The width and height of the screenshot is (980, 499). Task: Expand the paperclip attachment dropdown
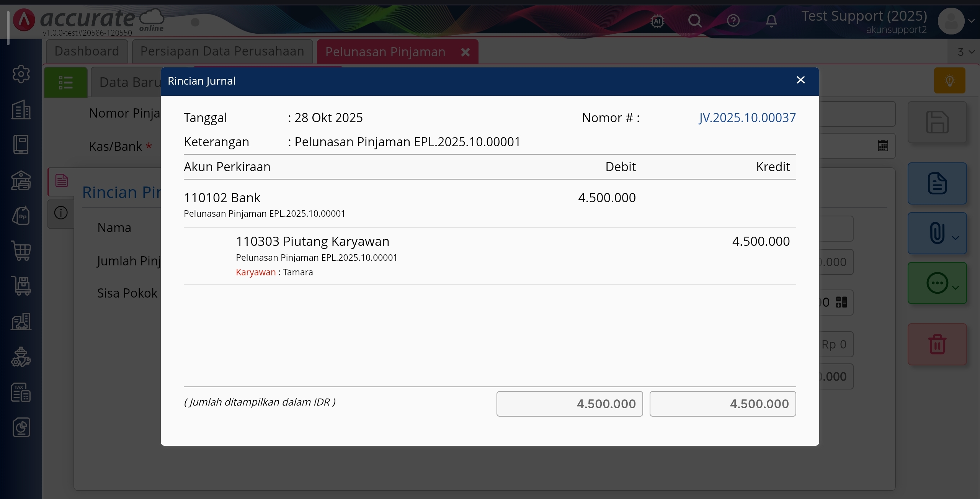955,237
